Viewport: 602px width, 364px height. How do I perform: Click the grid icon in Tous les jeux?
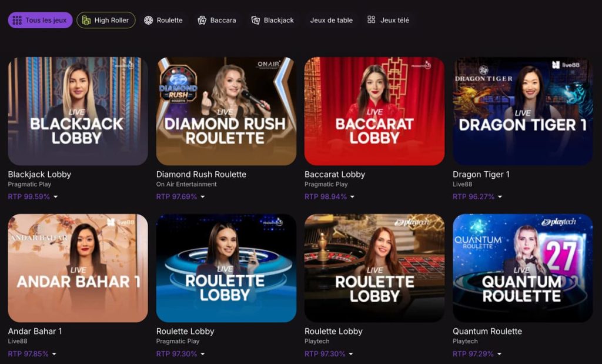tap(17, 21)
